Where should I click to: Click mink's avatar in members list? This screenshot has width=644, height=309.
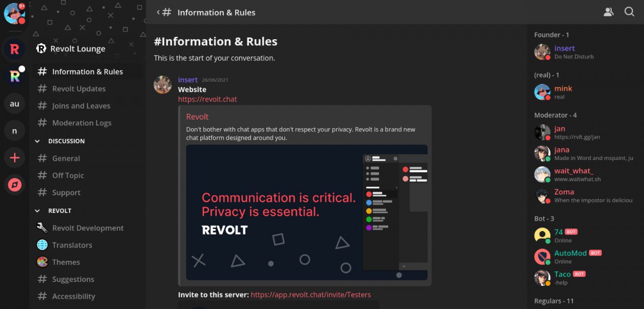point(542,92)
